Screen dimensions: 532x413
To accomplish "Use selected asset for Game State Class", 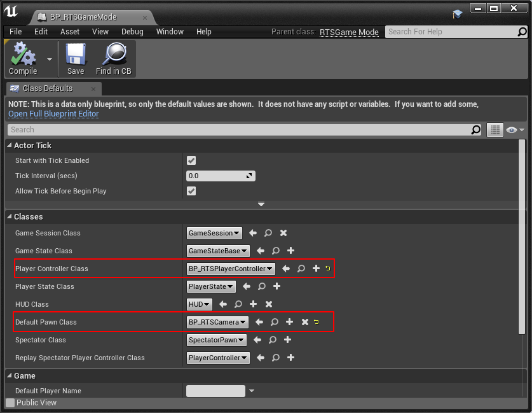I will [260, 251].
